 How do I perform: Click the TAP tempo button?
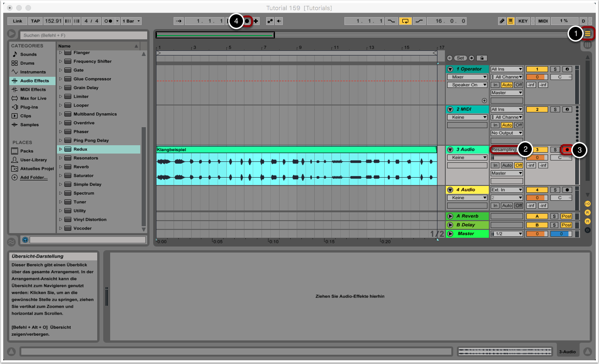[x=35, y=21]
